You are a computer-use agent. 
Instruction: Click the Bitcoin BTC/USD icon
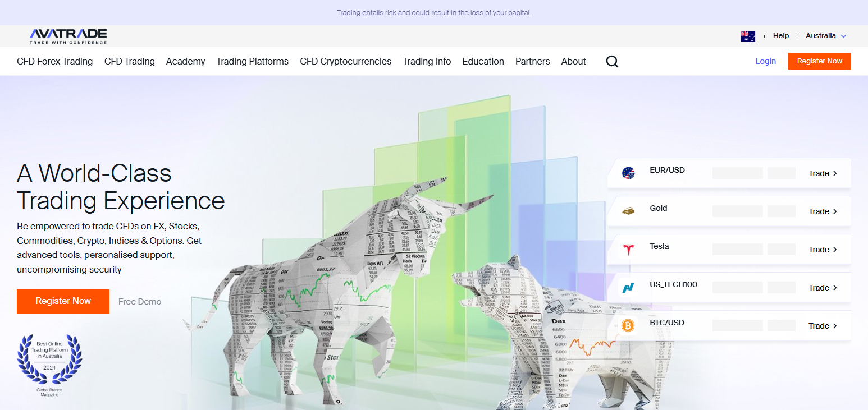tap(628, 326)
